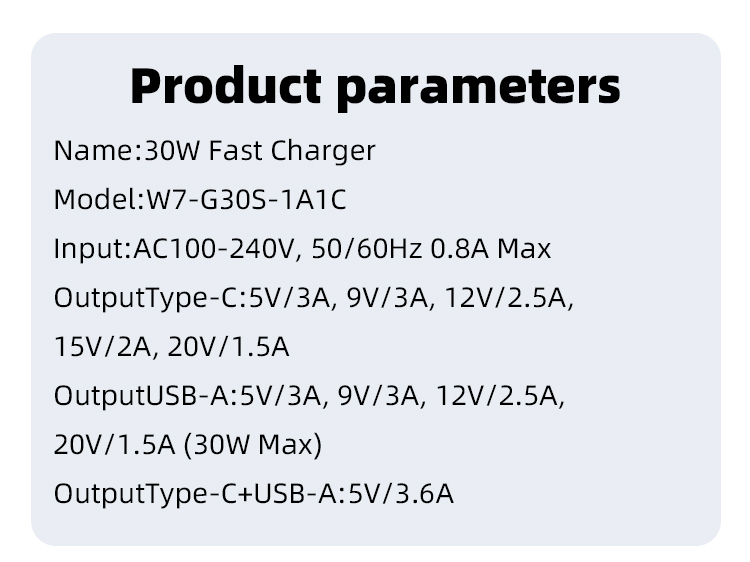The height and width of the screenshot is (562, 750).
Task: Click 9V/3A in the USB-A output line
Action: coord(373,396)
